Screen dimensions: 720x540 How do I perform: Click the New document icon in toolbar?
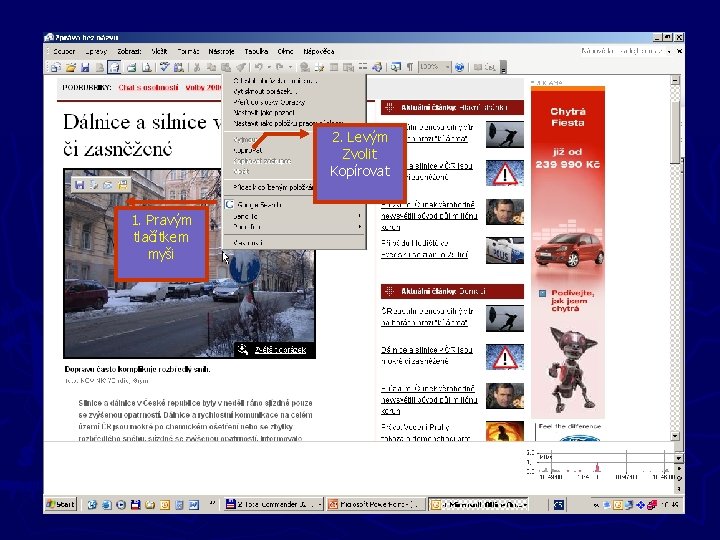click(56, 67)
